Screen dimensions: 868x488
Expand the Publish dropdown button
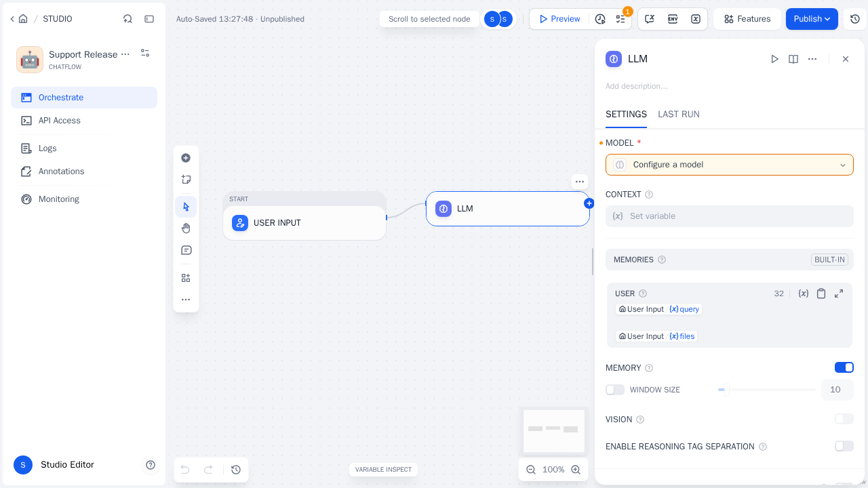[x=812, y=19]
